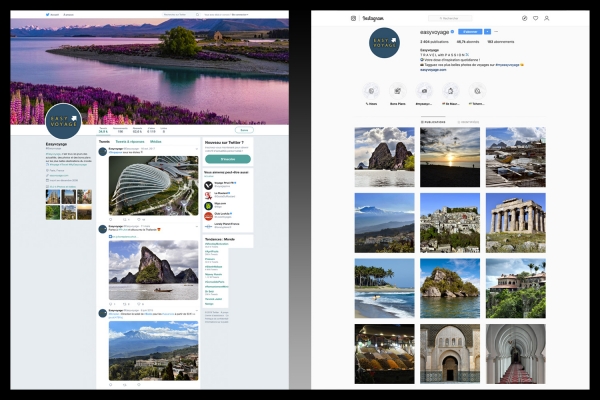
Task: Click the Twitter Suivre button
Action: [243, 130]
